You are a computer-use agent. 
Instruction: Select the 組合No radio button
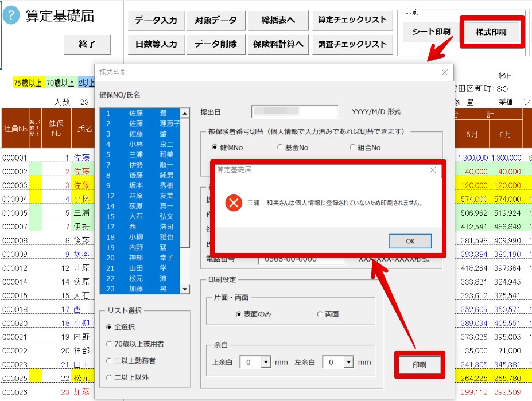(x=352, y=147)
